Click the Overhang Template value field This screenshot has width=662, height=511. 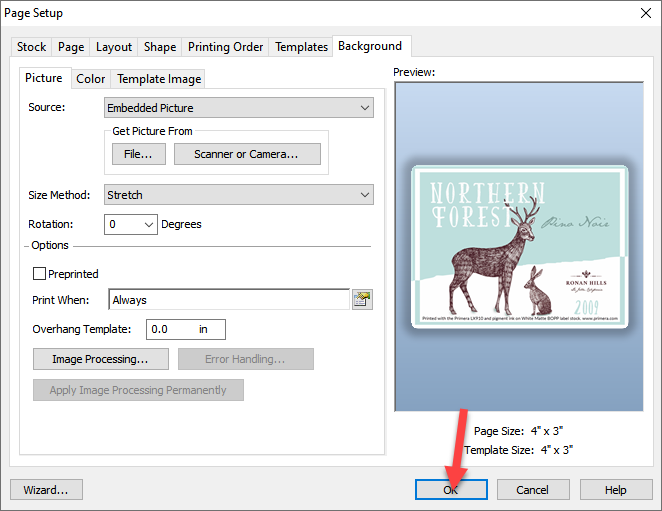tap(186, 329)
